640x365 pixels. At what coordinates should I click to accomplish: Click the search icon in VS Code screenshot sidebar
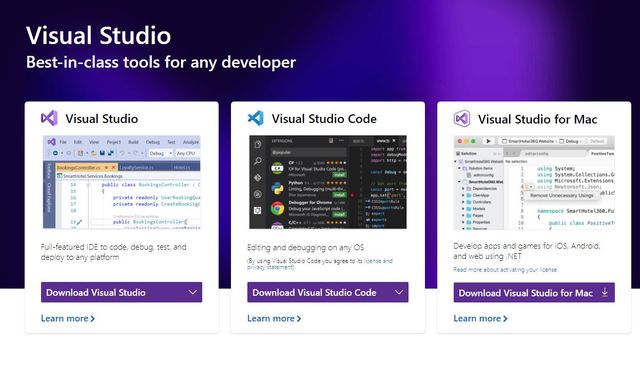258,161
